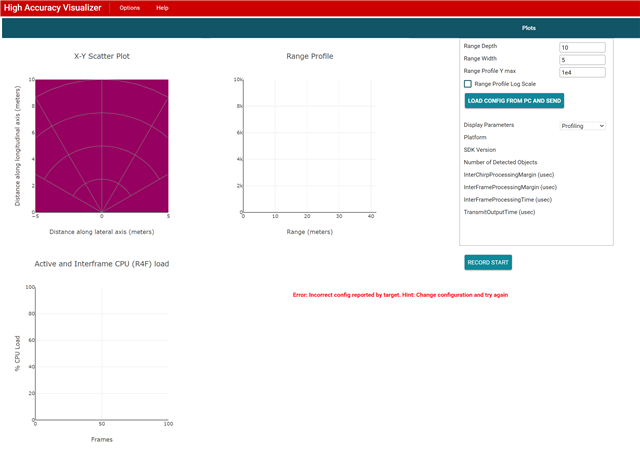Click the Record Start button
640x449 pixels.
(488, 262)
